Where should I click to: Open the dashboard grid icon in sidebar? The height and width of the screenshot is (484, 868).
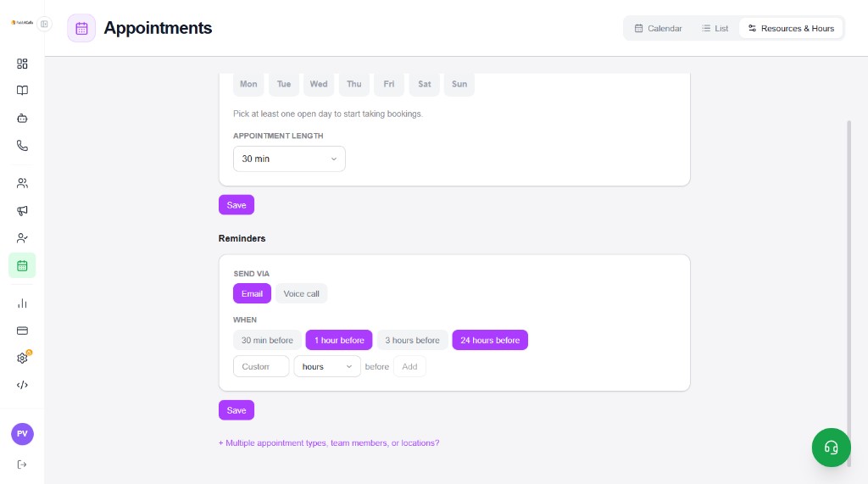click(x=22, y=64)
